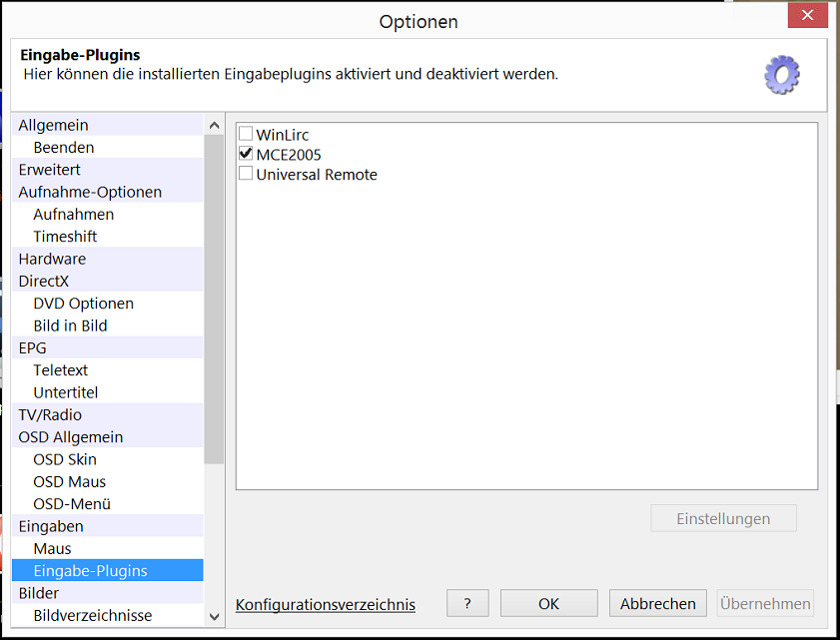Uncheck the MCE2005 plugin checkbox

pyautogui.click(x=246, y=154)
